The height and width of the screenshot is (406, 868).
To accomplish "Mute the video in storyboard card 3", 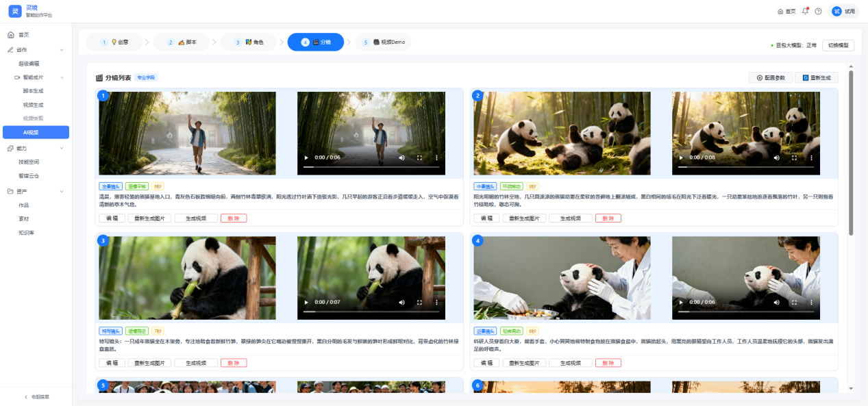I will 404,302.
